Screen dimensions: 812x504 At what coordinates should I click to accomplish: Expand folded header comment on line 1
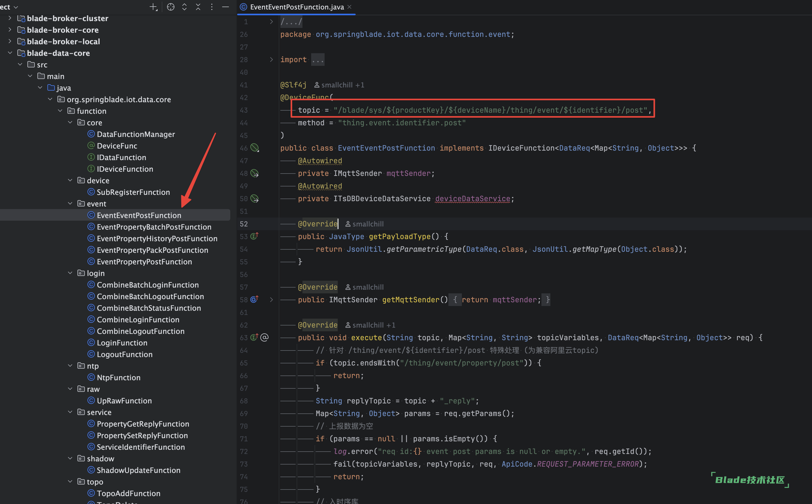pyautogui.click(x=271, y=22)
